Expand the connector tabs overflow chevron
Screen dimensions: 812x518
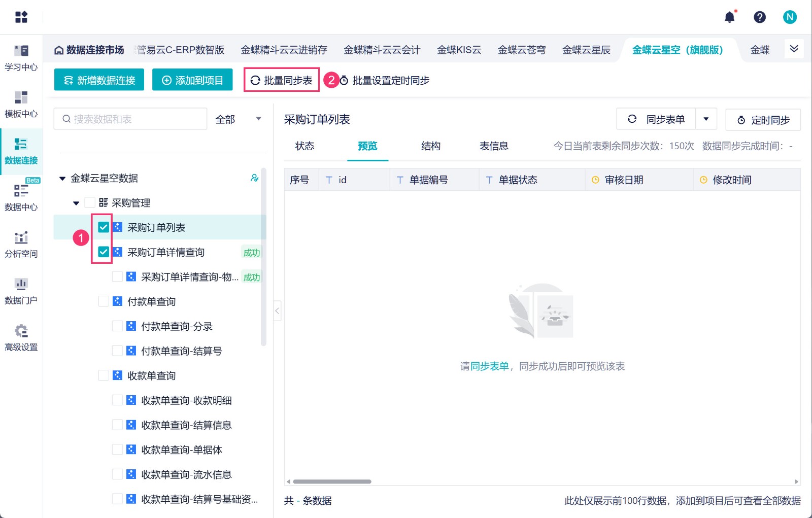pos(794,49)
